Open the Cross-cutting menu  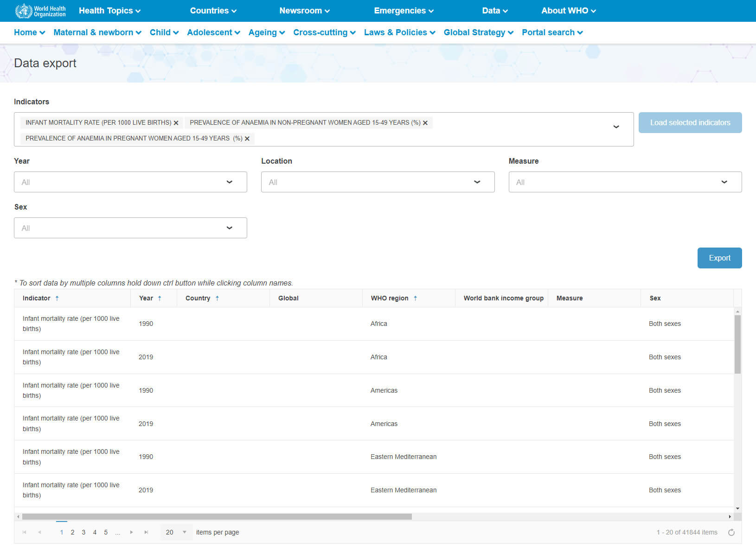(x=324, y=32)
